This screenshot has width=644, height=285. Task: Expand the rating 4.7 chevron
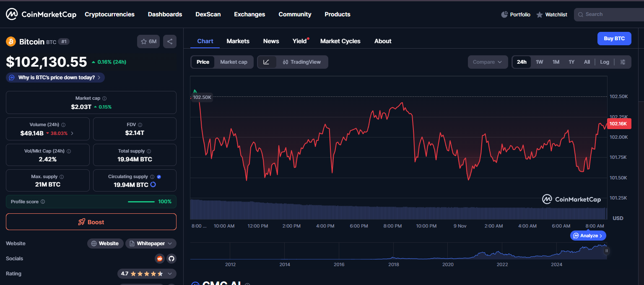(x=170, y=274)
